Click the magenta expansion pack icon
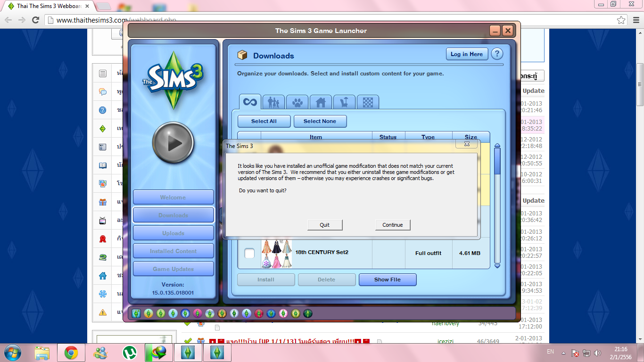 tap(198, 313)
